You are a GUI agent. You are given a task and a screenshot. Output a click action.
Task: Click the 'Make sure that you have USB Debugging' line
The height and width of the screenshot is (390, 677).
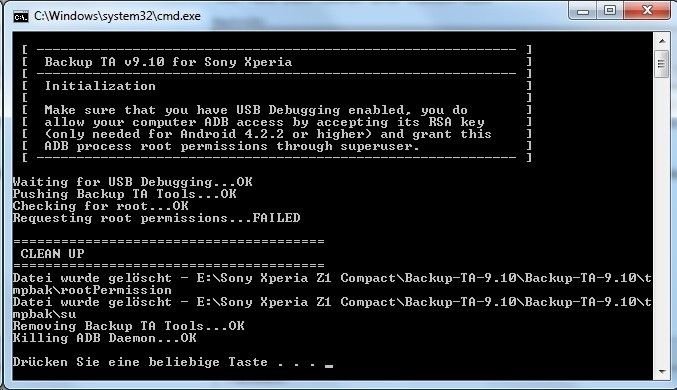coord(256,110)
